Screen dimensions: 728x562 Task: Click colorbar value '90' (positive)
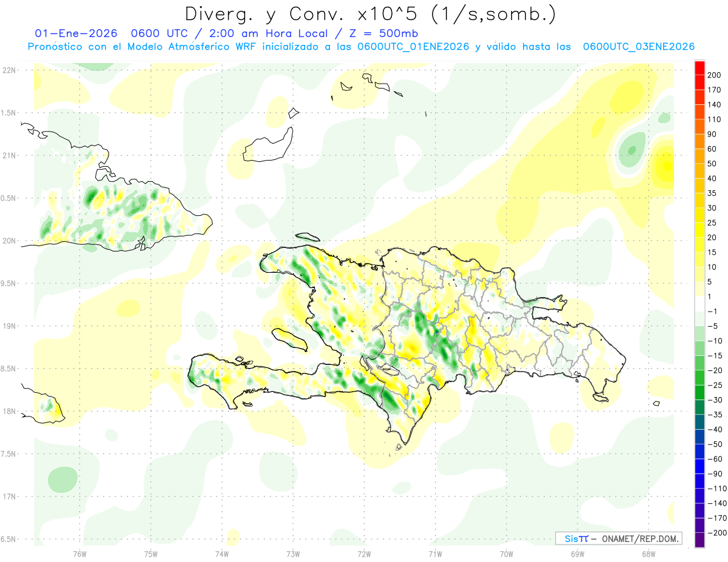click(x=713, y=134)
